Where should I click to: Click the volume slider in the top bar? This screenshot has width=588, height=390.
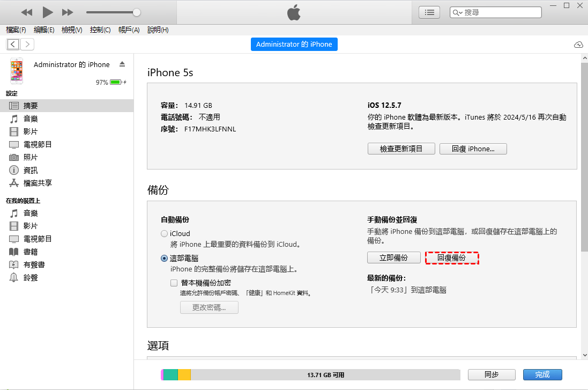113,12
